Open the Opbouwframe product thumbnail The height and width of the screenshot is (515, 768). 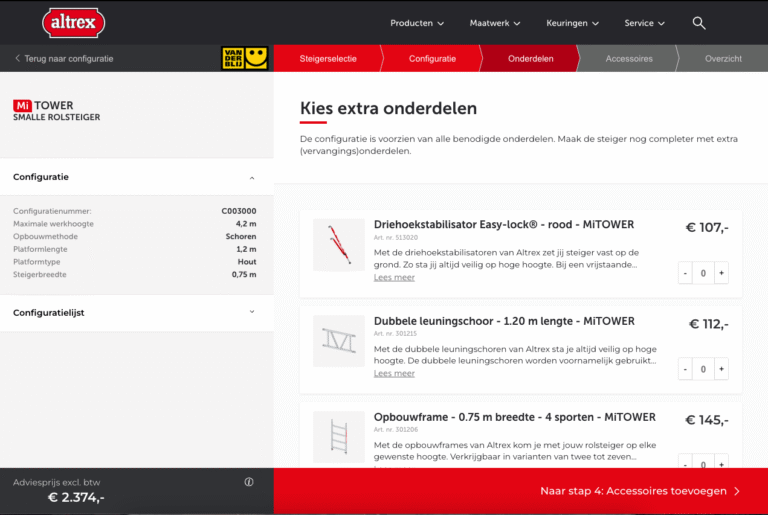tap(338, 437)
